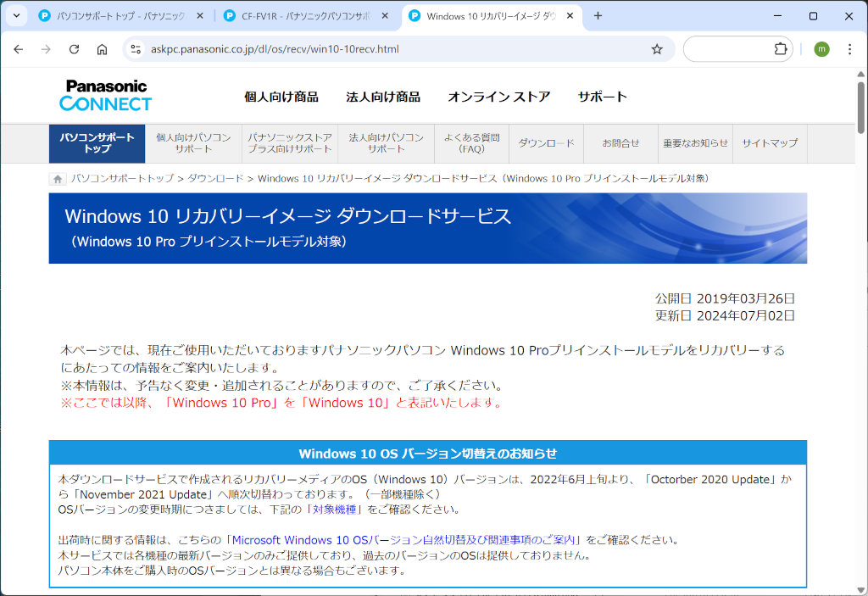This screenshot has height=596, width=868.
Task: View site information icon in address bar
Action: point(136,49)
